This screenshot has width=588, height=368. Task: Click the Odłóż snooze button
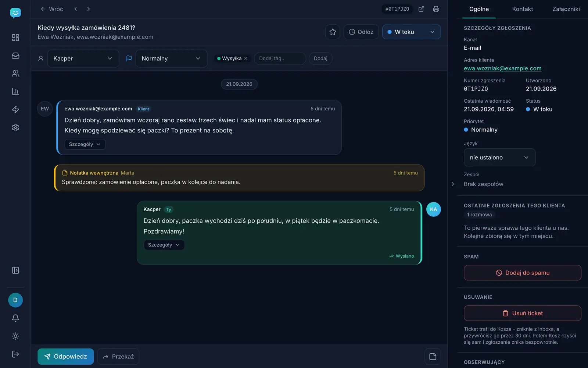[361, 32]
